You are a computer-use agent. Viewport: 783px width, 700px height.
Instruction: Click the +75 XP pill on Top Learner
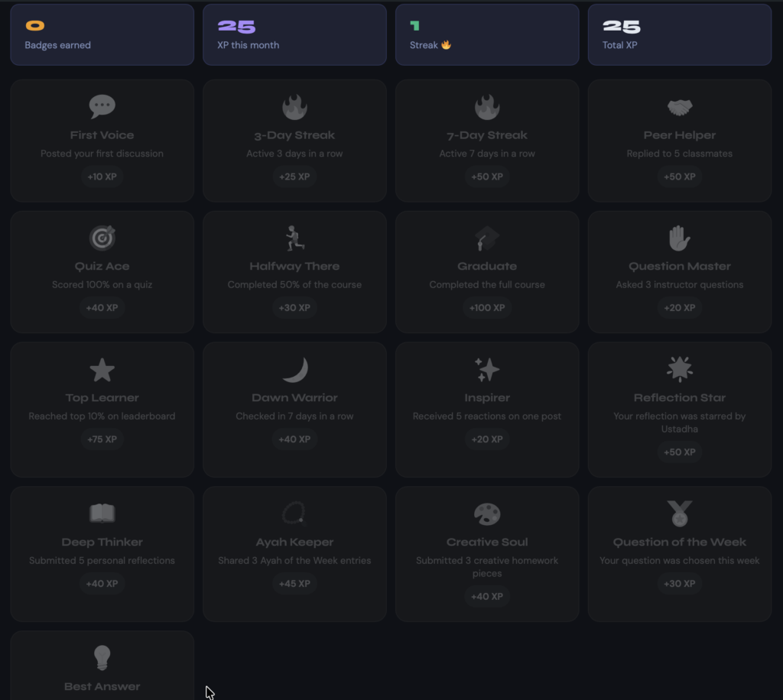[x=102, y=439]
